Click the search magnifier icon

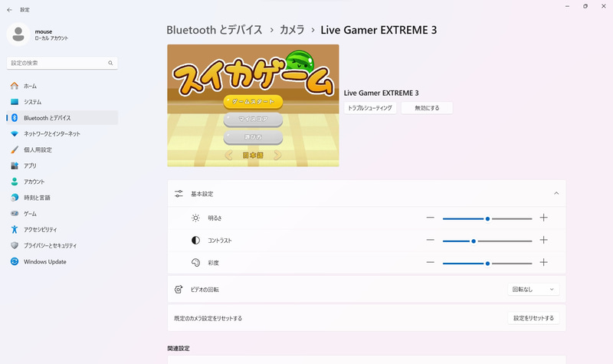110,63
